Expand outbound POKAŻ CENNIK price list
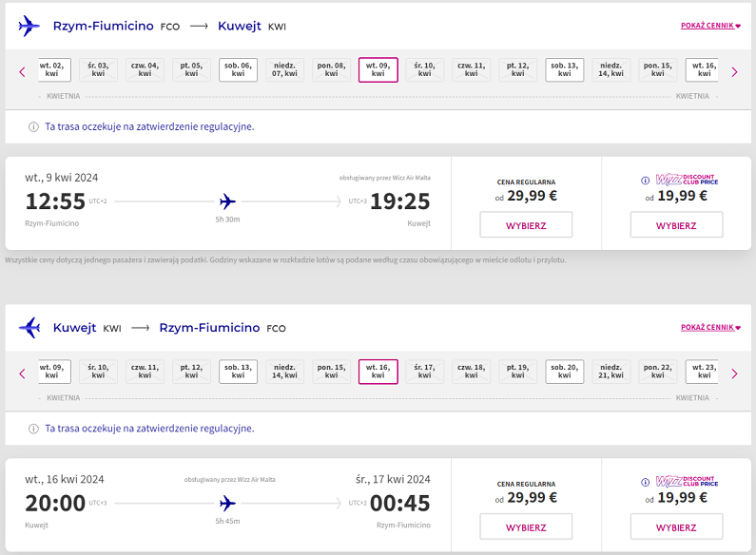Viewport: 756px width, 555px height. [710, 26]
